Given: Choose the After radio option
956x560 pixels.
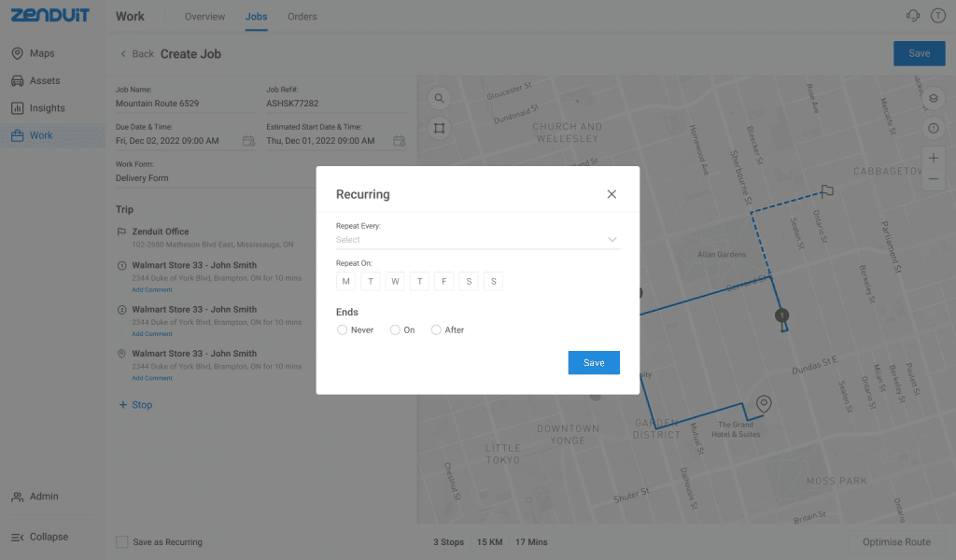Looking at the screenshot, I should pos(436,330).
